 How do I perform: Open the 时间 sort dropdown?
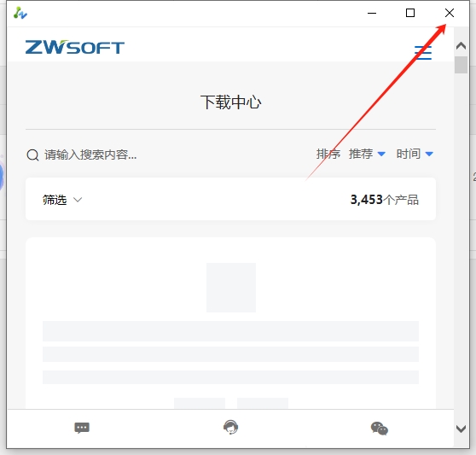415,154
